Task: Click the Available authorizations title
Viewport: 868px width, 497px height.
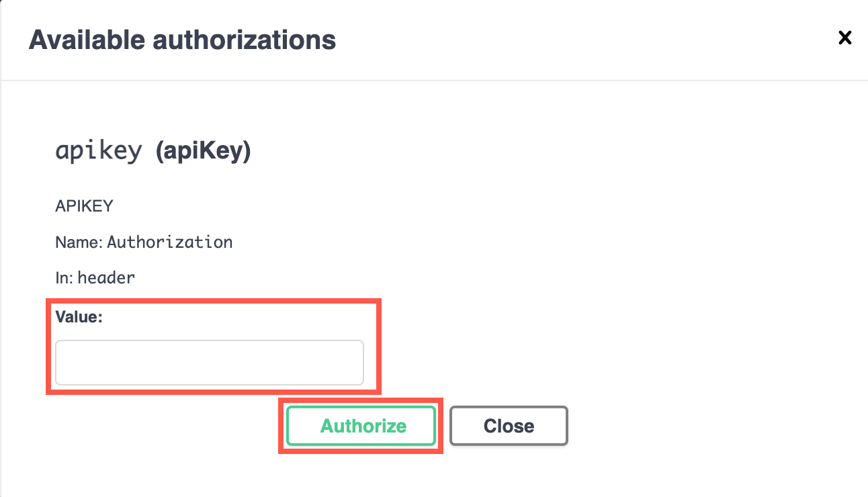Action: point(182,40)
